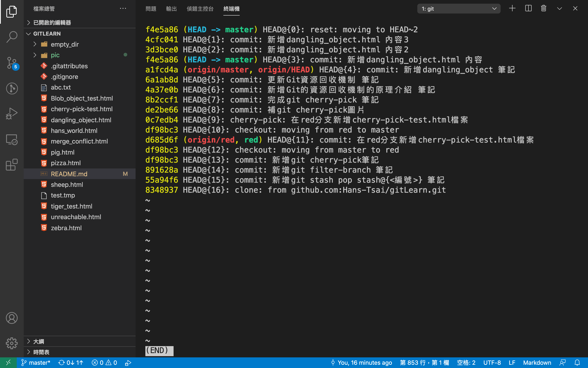Click commit hash d685d6f in terminal

click(x=161, y=140)
